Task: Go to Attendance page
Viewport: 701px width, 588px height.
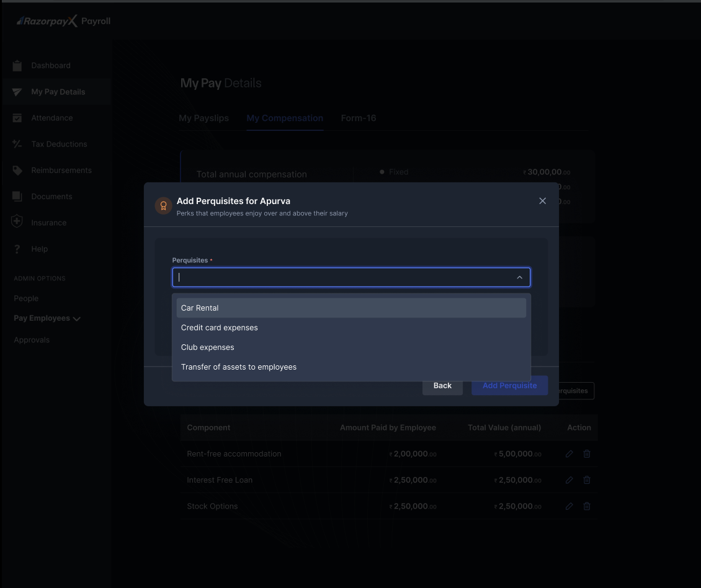Action: point(52,118)
